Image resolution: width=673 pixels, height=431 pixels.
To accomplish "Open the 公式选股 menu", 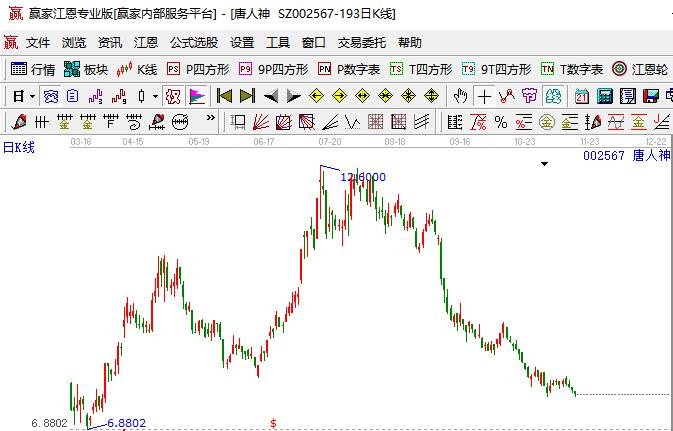I will click(x=194, y=42).
